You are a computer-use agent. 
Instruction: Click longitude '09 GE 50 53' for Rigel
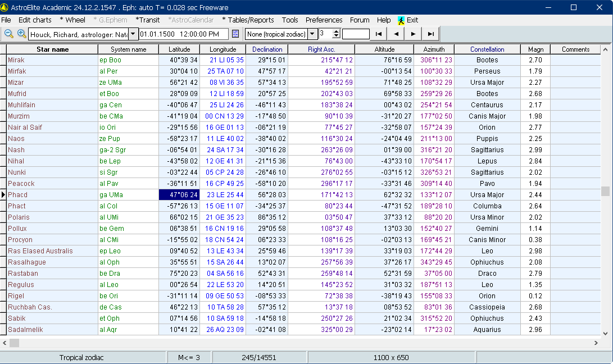[x=225, y=296]
